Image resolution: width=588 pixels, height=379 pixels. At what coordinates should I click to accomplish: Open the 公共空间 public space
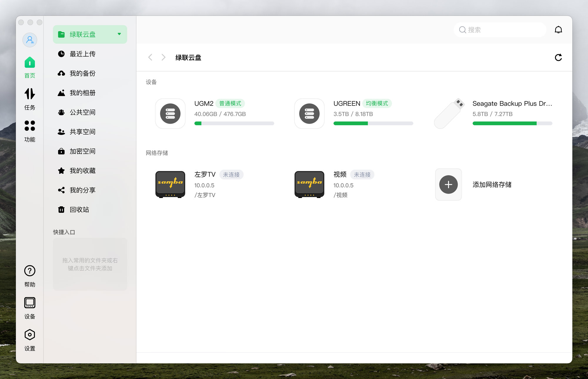83,112
